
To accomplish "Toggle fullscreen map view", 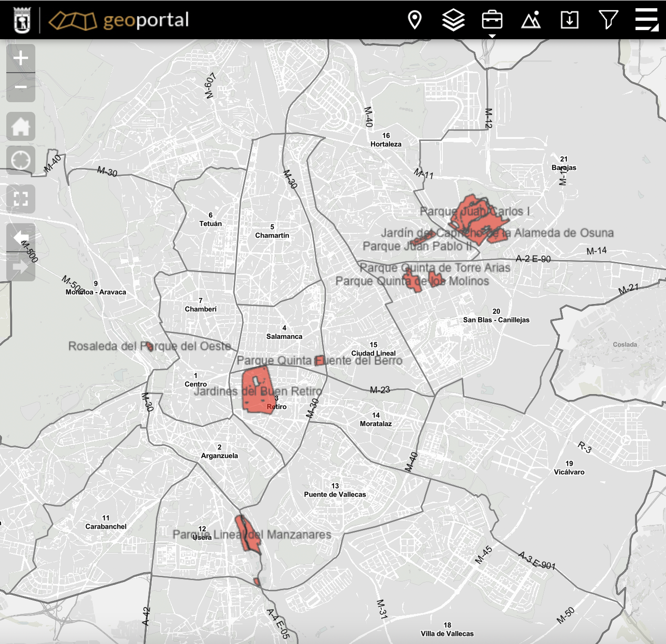I will 21,199.
